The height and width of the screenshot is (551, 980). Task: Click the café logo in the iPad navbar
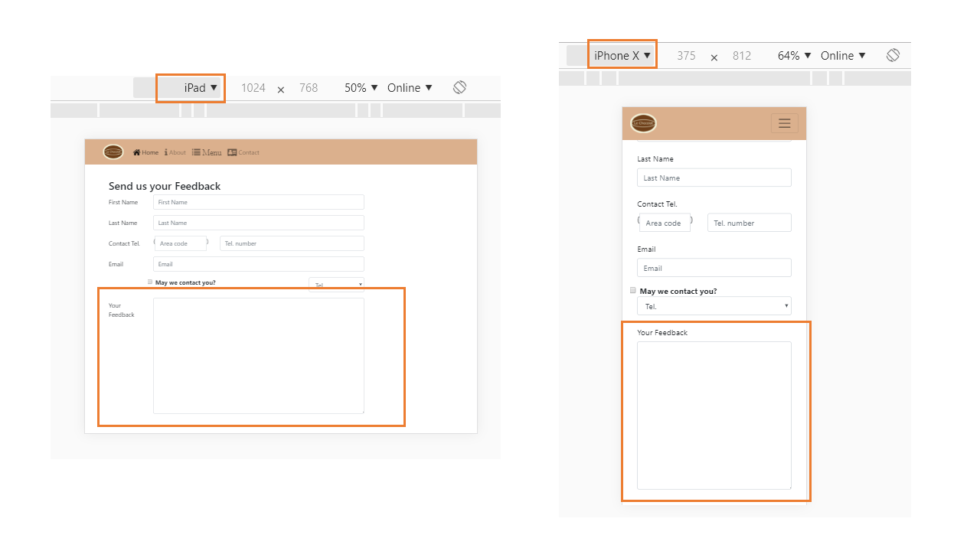coord(113,152)
